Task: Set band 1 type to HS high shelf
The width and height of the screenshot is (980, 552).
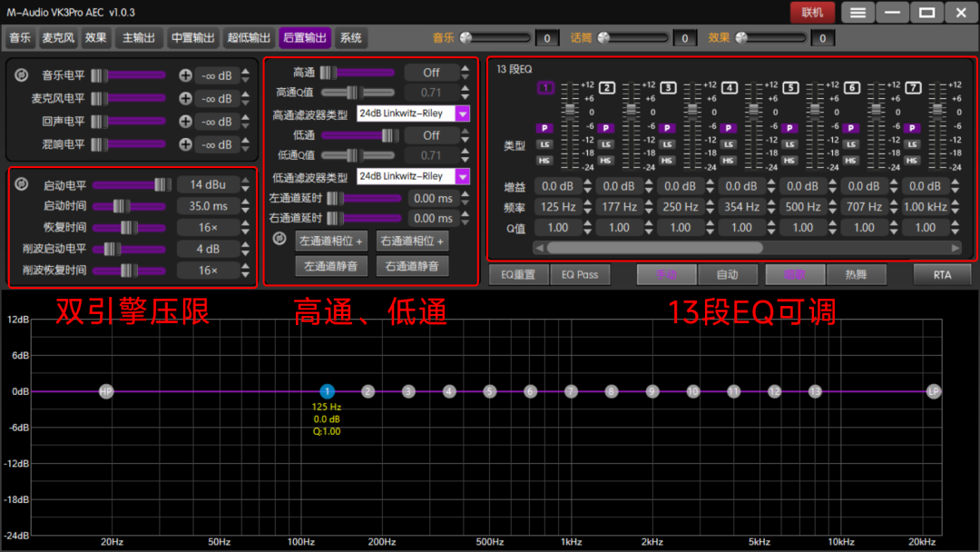Action: 544,161
